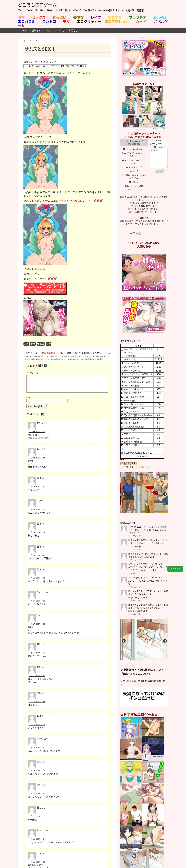Screen dimensions: 186x868
Task: Rate the game with the star rating
Action: pos(55,66)
